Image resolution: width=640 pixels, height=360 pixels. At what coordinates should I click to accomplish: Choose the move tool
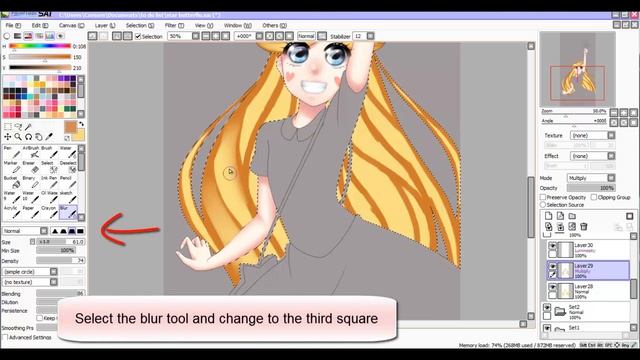(7, 137)
